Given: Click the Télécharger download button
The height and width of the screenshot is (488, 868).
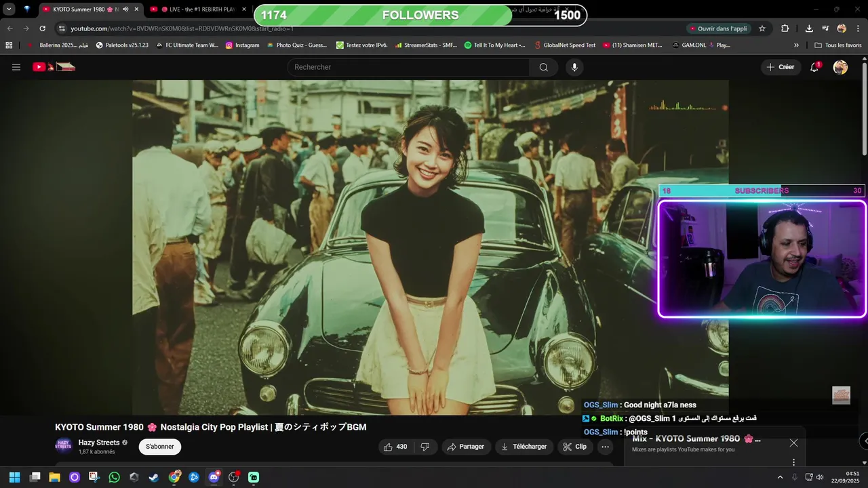Looking at the screenshot, I should coord(524,447).
